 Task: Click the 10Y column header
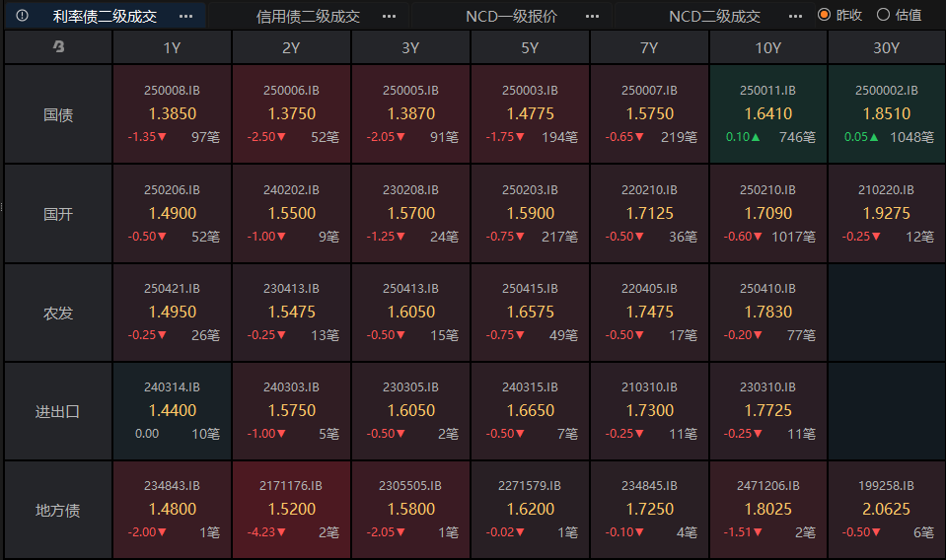click(768, 47)
